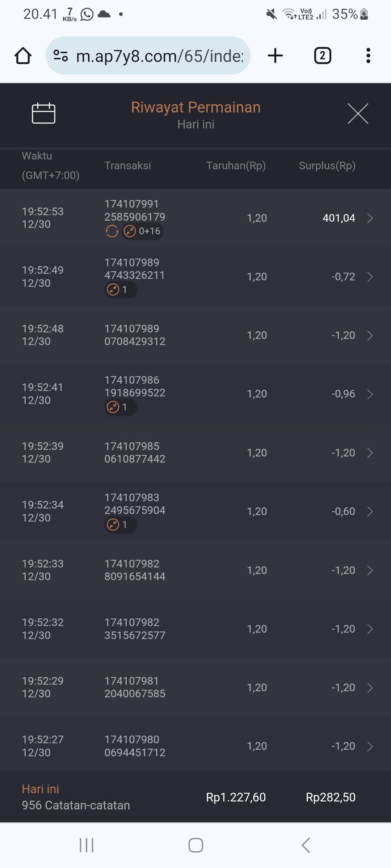Tap the site settings icon in address bar
This screenshot has width=391, height=868.
click(x=60, y=56)
